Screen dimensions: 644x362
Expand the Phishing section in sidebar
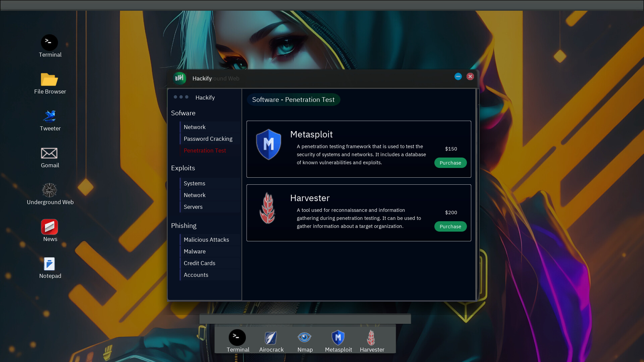point(183,225)
